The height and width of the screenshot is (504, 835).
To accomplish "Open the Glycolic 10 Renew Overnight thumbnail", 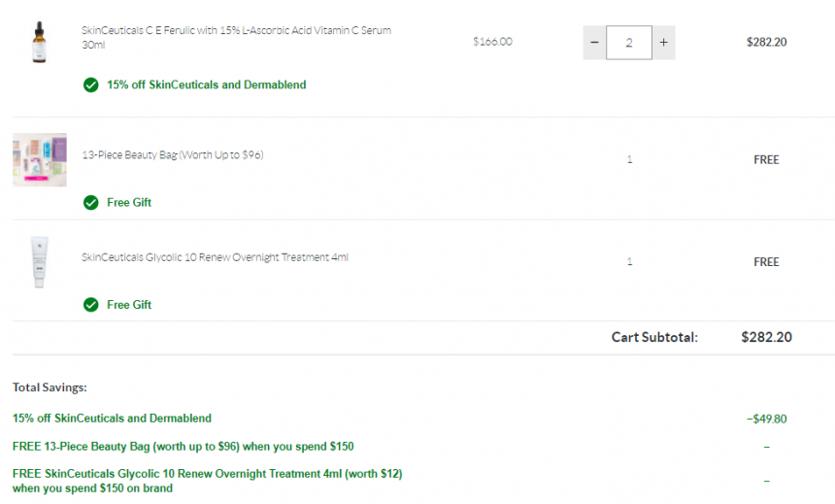I will click(x=40, y=261).
